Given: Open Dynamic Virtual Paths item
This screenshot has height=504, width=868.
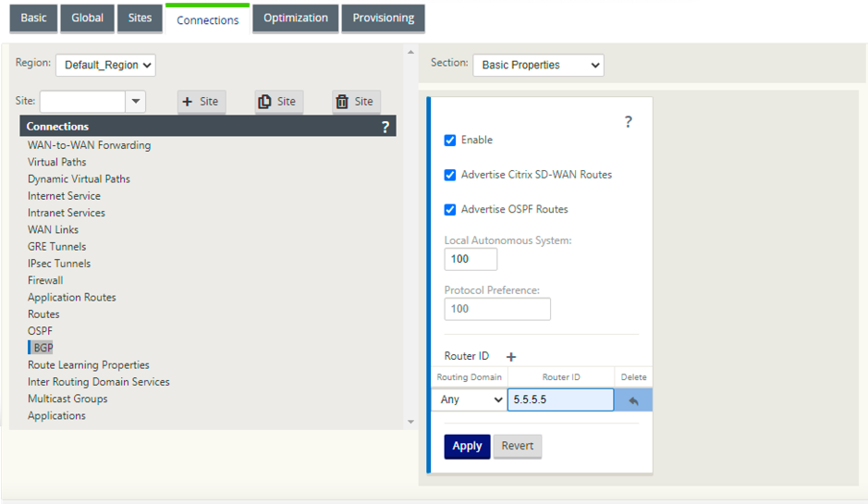Looking at the screenshot, I should tap(79, 179).
